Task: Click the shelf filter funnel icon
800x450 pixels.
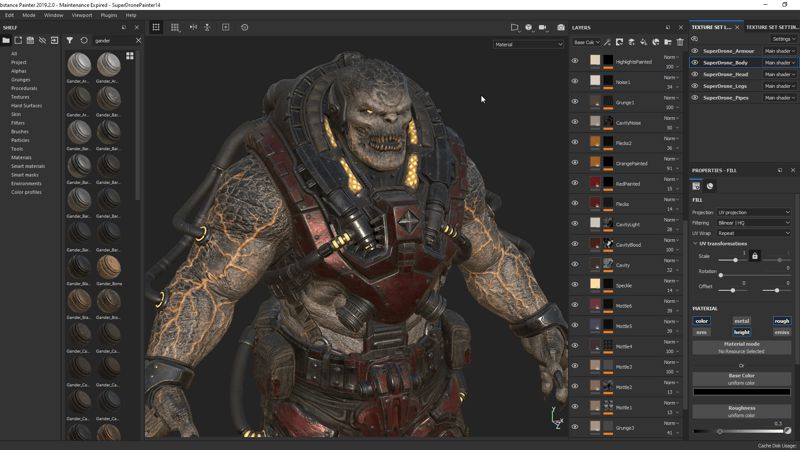Action: (x=69, y=40)
